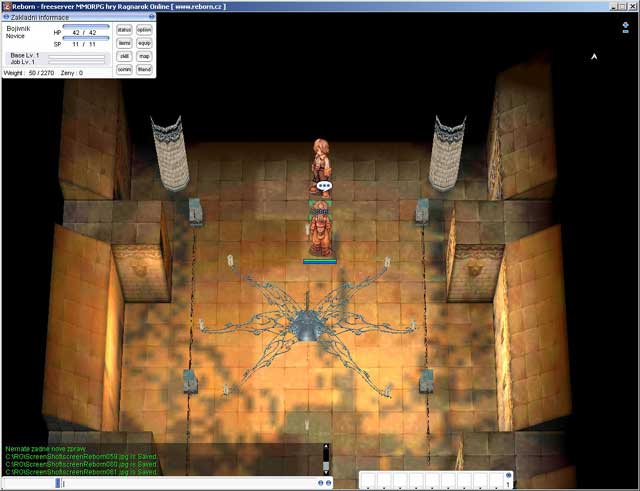Collapse the Základní informace panel title icon

tap(6, 17)
